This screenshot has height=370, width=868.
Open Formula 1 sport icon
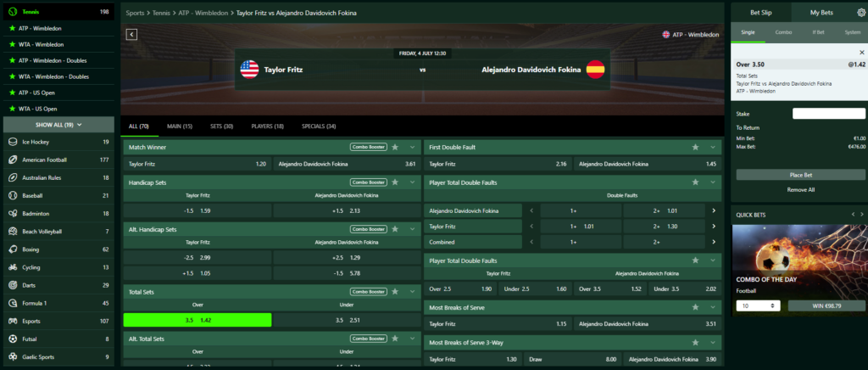tap(13, 303)
